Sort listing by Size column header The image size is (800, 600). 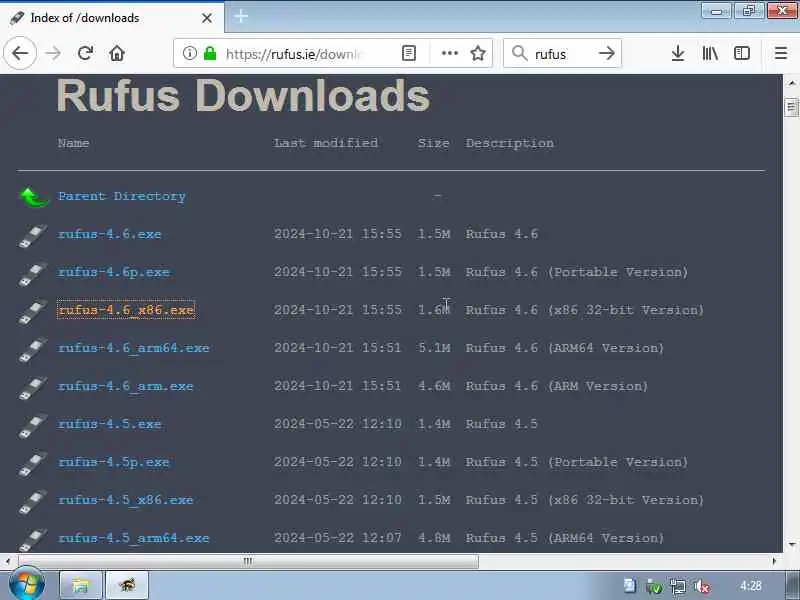coord(434,143)
